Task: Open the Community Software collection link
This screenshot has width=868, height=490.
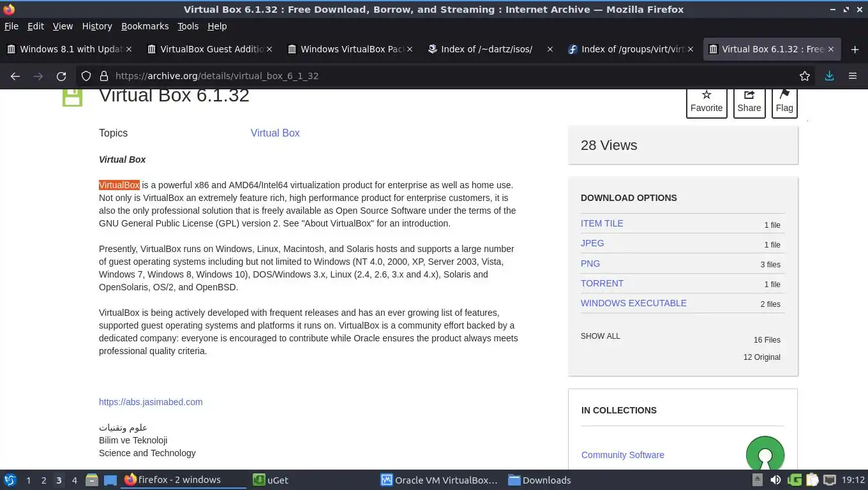Action: [623, 455]
